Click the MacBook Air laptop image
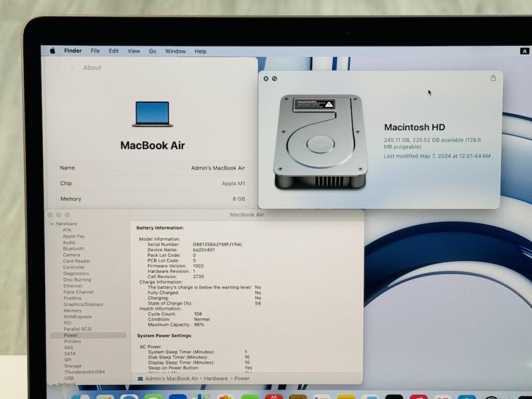The height and width of the screenshot is (399, 532). click(152, 114)
